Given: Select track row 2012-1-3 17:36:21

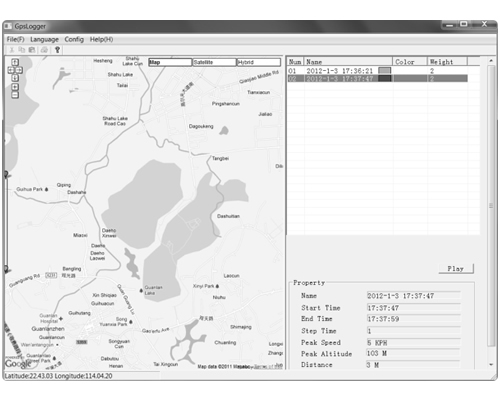Looking at the screenshot, I should click(377, 71).
